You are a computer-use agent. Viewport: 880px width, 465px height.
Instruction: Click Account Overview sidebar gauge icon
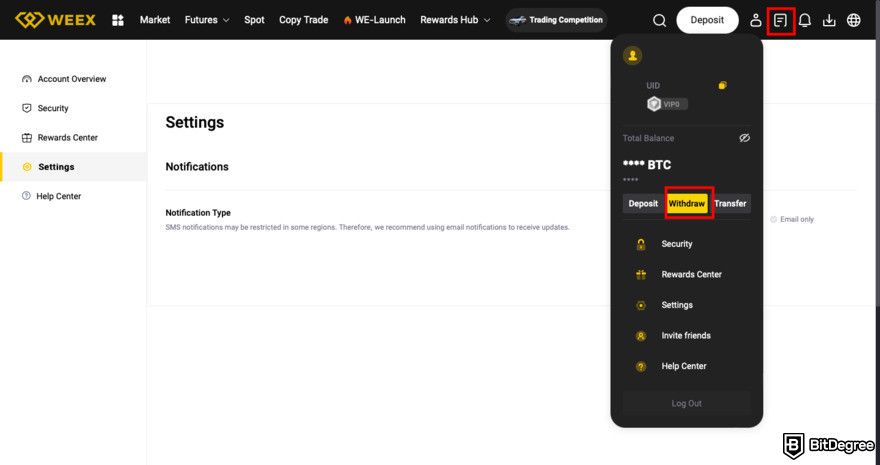click(x=26, y=79)
